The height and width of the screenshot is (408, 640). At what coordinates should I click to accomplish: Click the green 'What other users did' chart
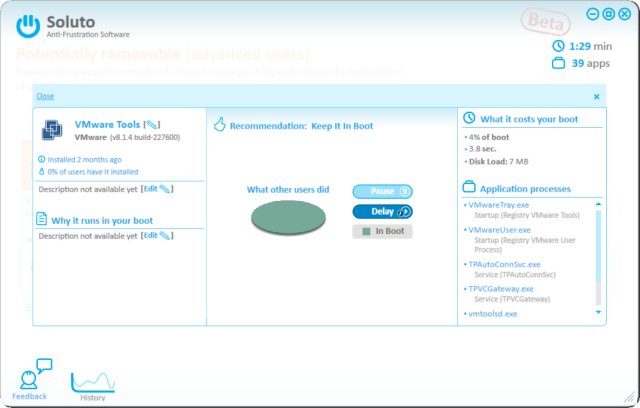pyautogui.click(x=297, y=217)
